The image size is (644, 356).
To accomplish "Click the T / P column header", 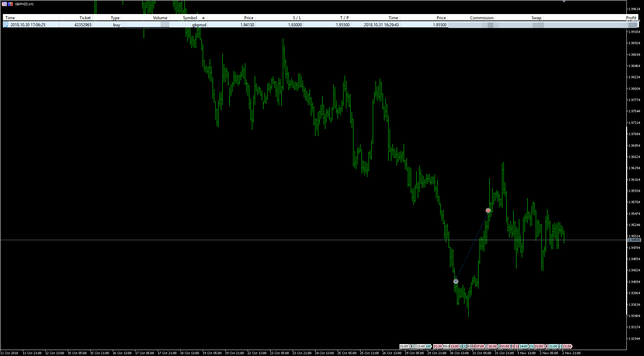I will click(344, 18).
